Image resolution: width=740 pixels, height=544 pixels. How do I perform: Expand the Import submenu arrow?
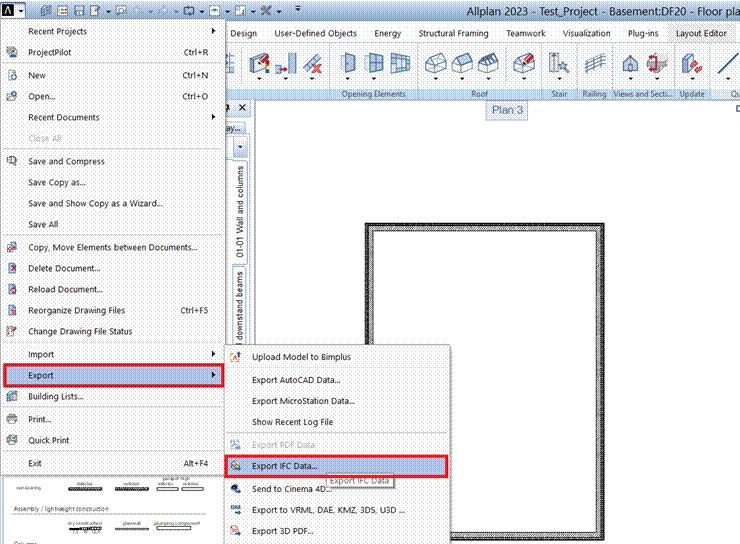213,354
